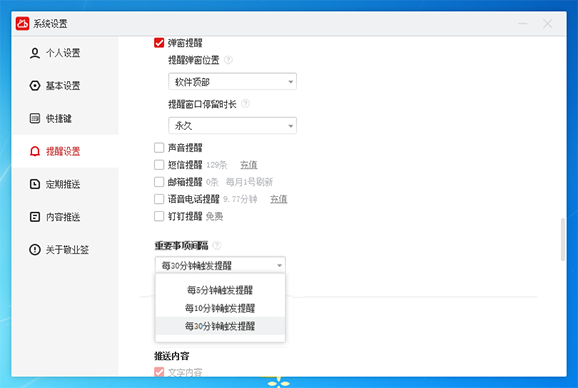Click the 129条 SMS balance text
The image size is (578, 388).
click(217, 165)
